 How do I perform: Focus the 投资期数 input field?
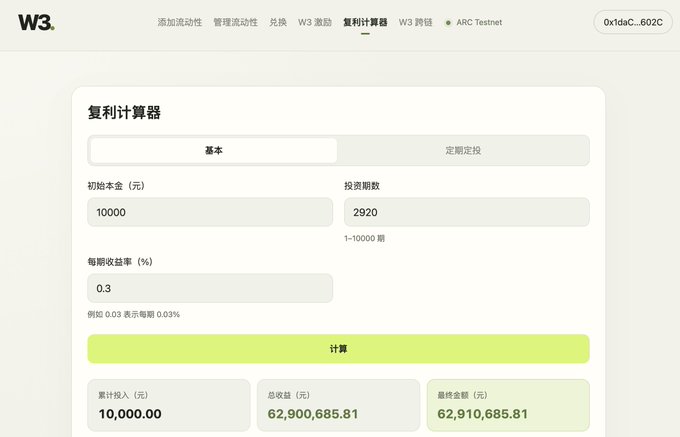pyautogui.click(x=467, y=212)
